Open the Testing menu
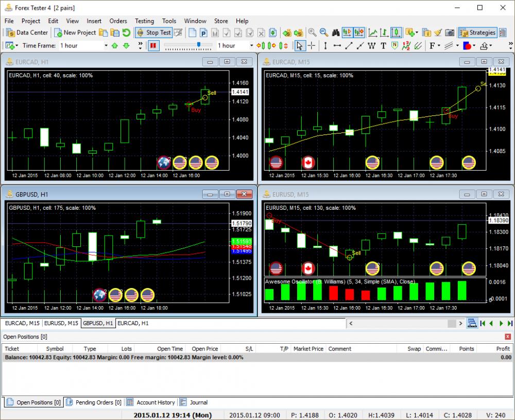Viewport: 515px width, 420px height. coord(144,21)
